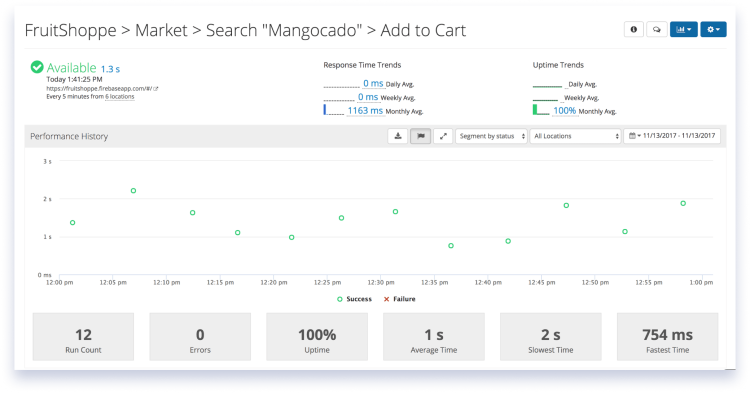Open the 11/13/2017 date range picker
The width and height of the screenshot is (750, 393).
672,136
